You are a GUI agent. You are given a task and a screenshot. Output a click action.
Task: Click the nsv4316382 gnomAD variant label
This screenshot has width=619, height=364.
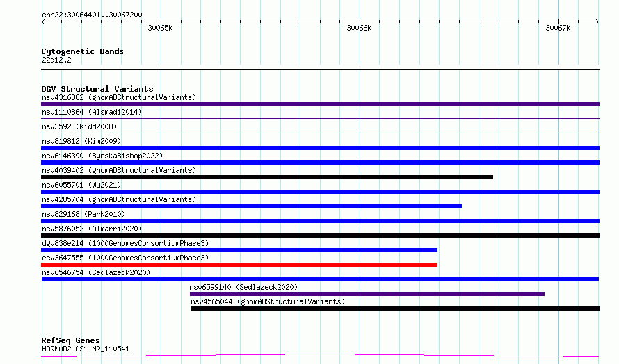pos(119,97)
